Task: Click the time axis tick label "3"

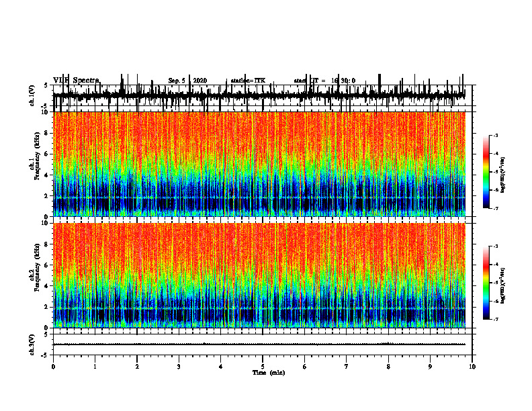Action: pos(179,367)
